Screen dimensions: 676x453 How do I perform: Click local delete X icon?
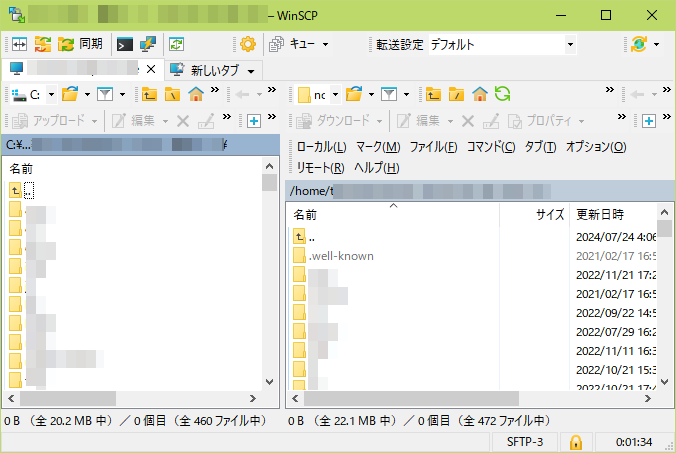click(x=183, y=121)
